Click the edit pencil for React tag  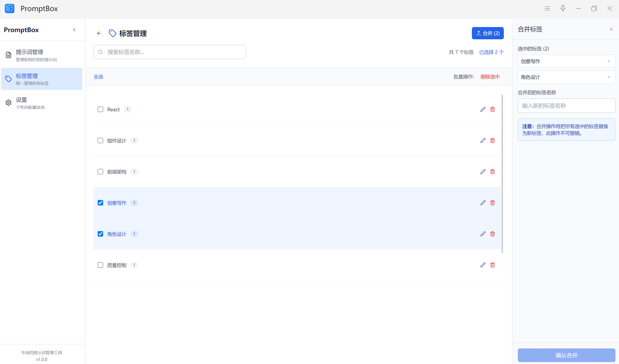point(483,109)
